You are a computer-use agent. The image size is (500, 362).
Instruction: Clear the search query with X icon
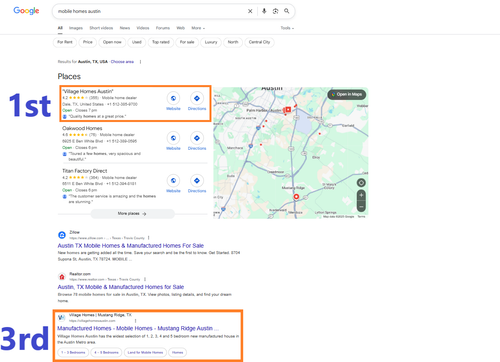tap(250, 11)
